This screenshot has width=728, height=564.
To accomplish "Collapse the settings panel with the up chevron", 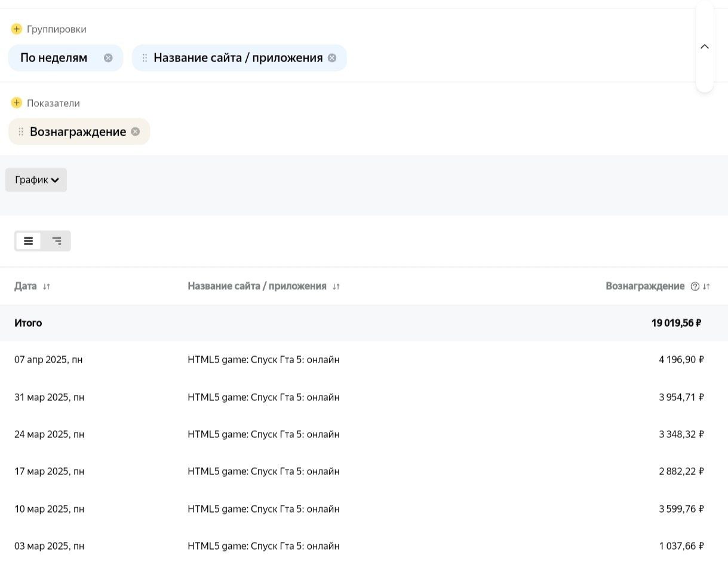I will click(x=705, y=47).
